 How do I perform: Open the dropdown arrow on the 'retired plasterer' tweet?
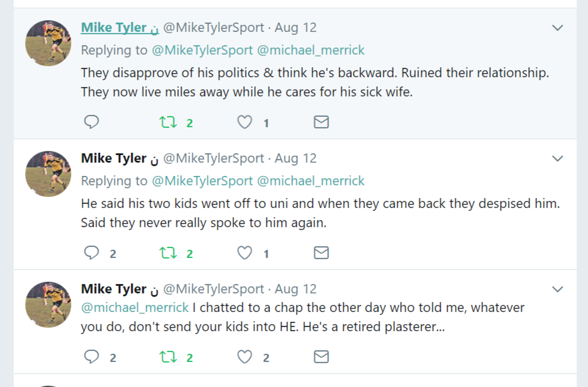coord(557,289)
